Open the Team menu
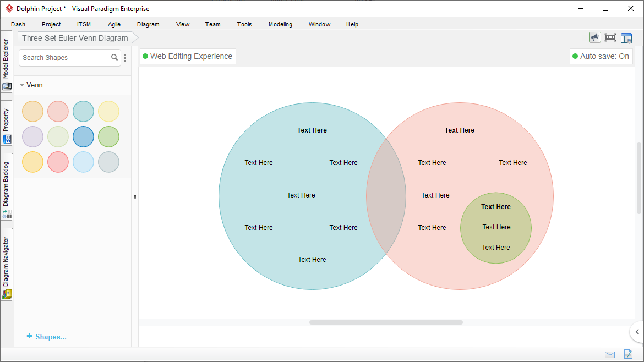Screen dimensions: 644x362 (x=213, y=24)
